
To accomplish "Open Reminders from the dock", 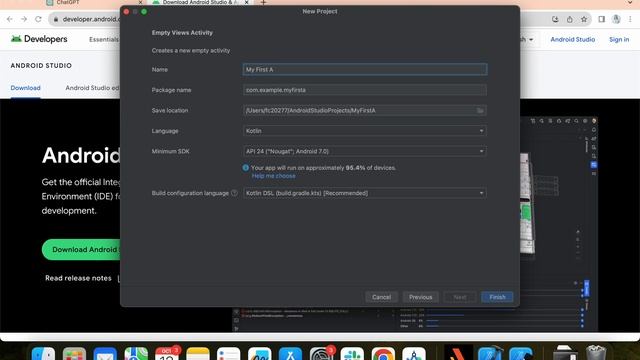I will (229, 353).
